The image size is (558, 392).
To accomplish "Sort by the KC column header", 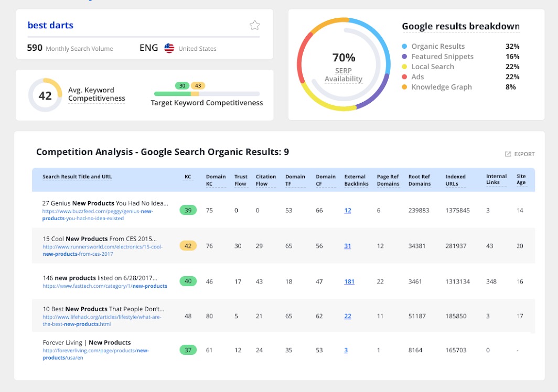I will [x=188, y=177].
